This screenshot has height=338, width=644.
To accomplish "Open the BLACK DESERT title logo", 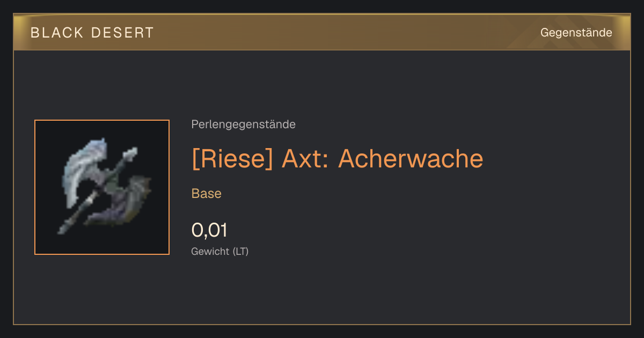I will (x=92, y=33).
